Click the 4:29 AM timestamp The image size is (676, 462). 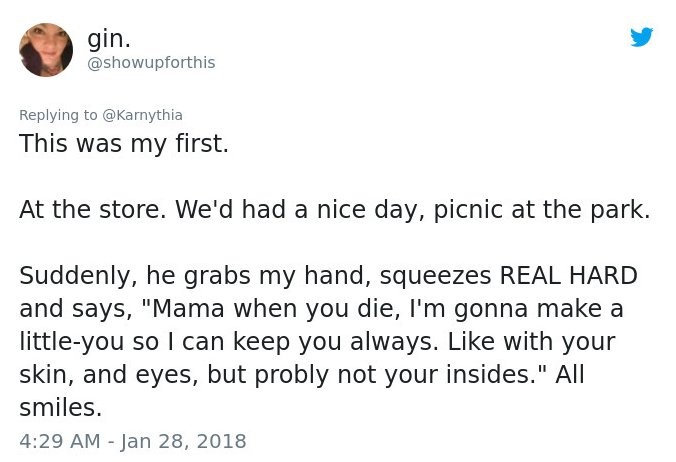click(x=59, y=441)
